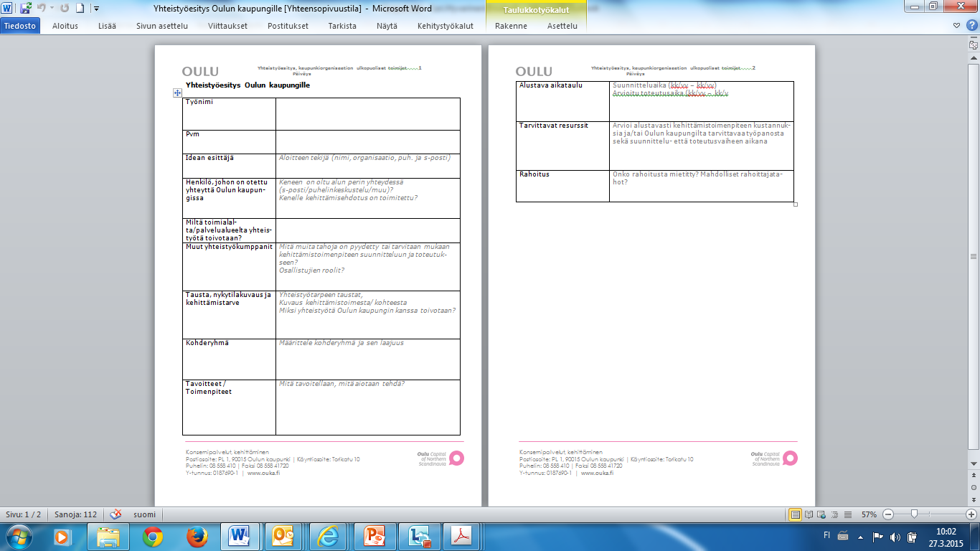Open the power plug tray icon
Viewport: 980px width, 551px height.
pyautogui.click(x=912, y=536)
